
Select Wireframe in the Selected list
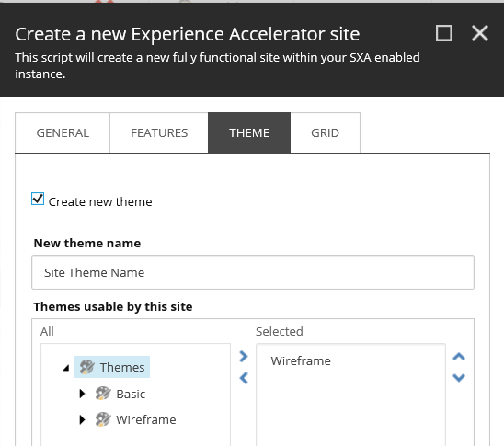pyautogui.click(x=301, y=360)
